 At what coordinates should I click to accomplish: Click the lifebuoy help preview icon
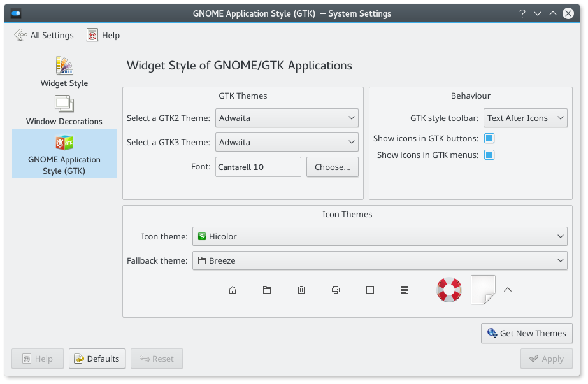tap(449, 290)
